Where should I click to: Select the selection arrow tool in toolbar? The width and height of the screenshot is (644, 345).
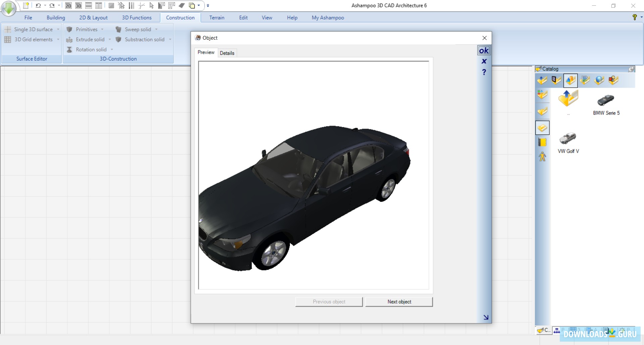tap(151, 5)
